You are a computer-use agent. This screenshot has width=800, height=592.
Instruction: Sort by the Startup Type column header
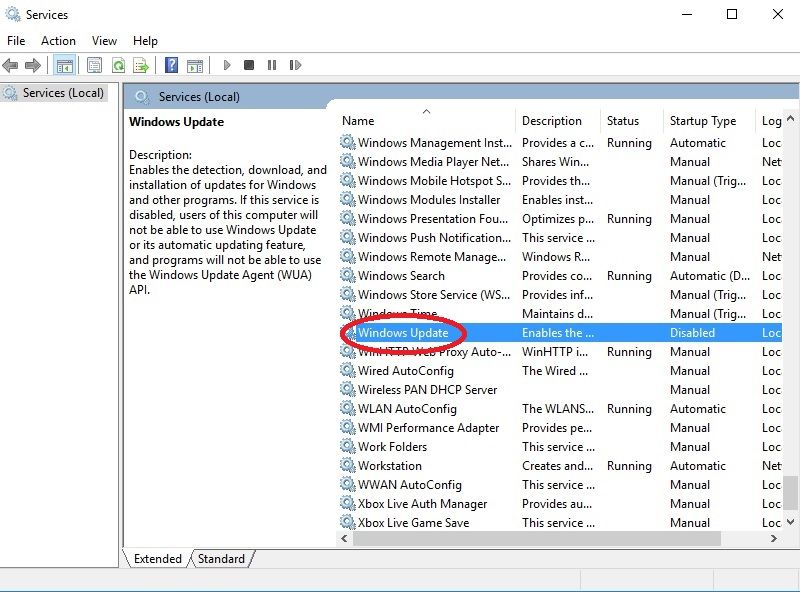coord(709,121)
